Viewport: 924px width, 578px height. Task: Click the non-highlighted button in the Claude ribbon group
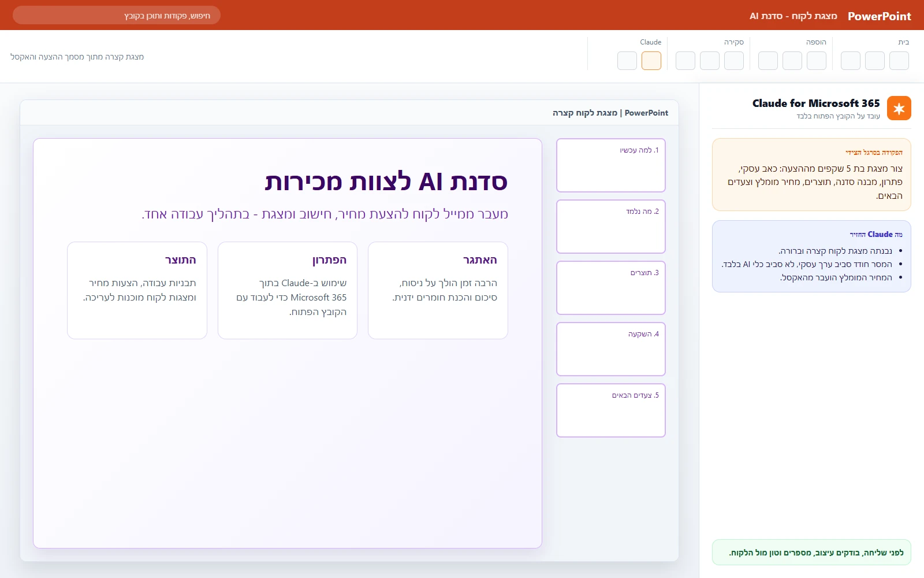(x=627, y=61)
